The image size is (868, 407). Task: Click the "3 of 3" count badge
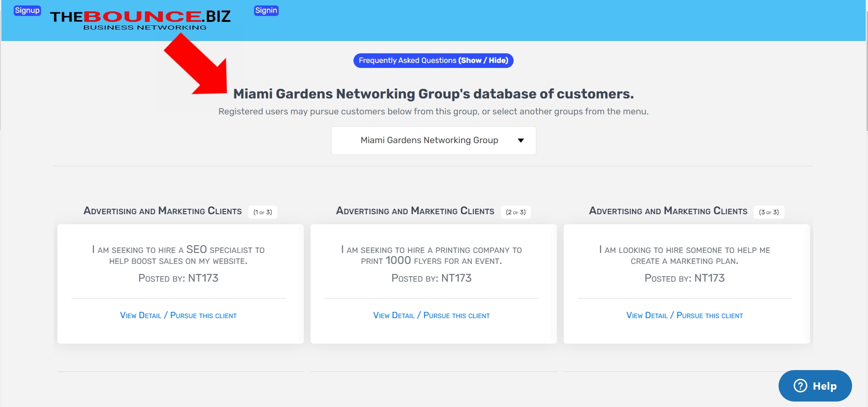click(x=769, y=212)
